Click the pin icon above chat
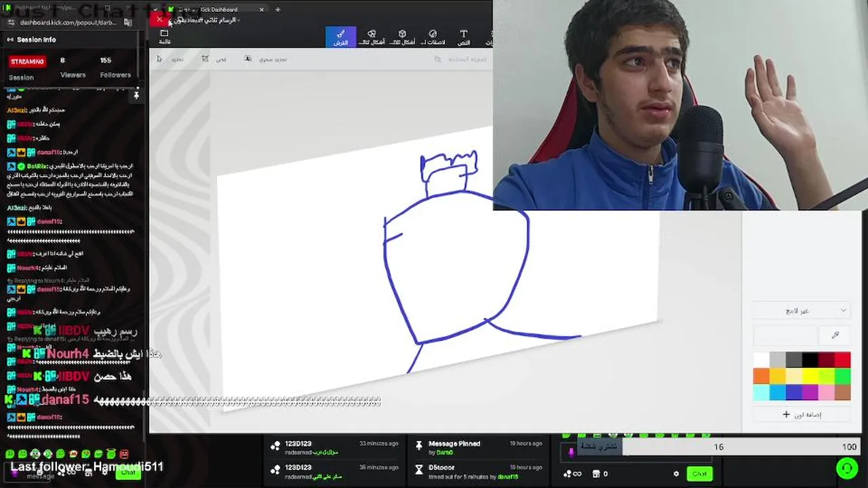Screen dimensions: 868x488 click(136, 96)
